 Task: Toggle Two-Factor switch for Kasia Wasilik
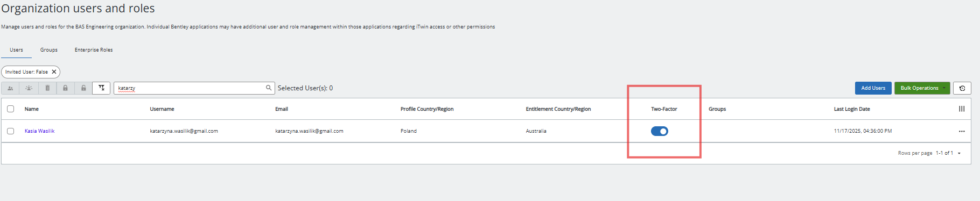pyautogui.click(x=660, y=131)
